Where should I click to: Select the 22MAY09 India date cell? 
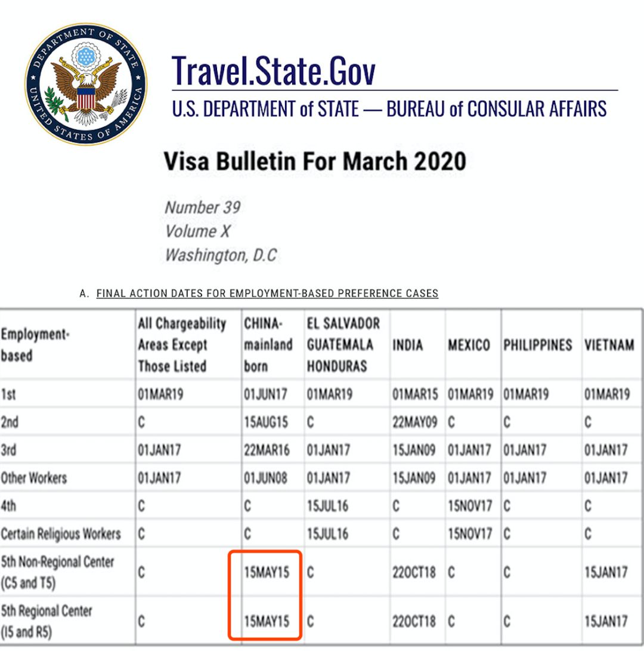point(414,422)
